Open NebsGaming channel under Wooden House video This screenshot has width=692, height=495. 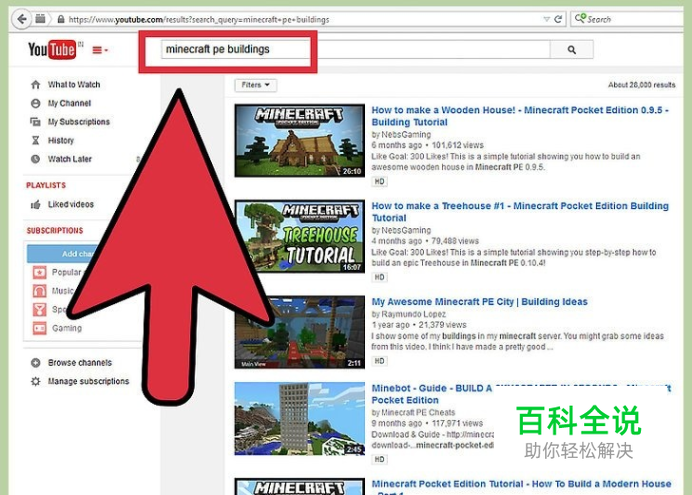click(x=406, y=135)
